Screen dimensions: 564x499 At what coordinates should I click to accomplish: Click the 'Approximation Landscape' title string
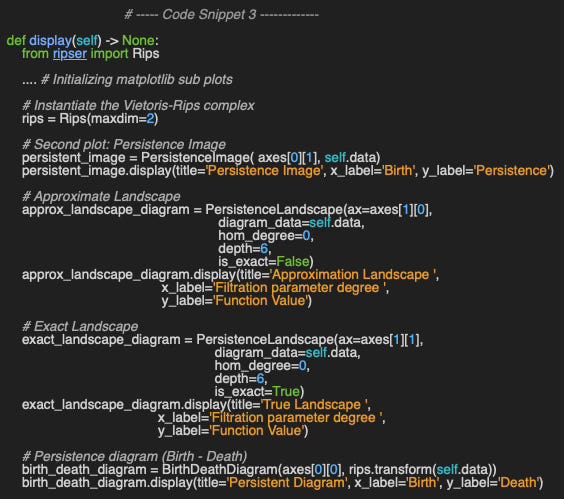click(354, 275)
